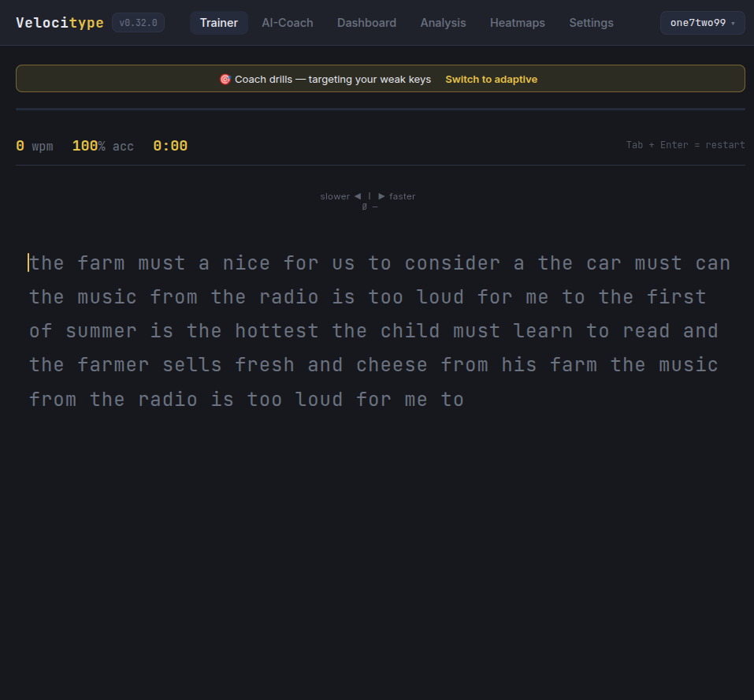The image size is (754, 700).
Task: Click the word 'hottest' in typing text
Action: [277, 331]
